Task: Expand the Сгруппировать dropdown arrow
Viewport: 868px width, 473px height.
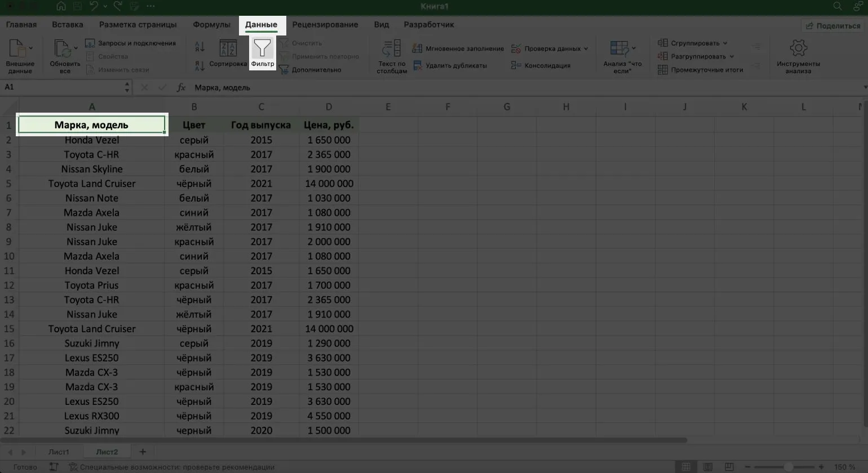Action: tap(725, 43)
